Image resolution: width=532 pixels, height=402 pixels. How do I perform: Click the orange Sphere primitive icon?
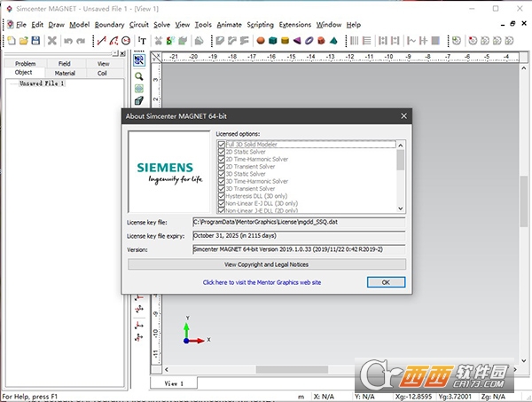[261, 41]
